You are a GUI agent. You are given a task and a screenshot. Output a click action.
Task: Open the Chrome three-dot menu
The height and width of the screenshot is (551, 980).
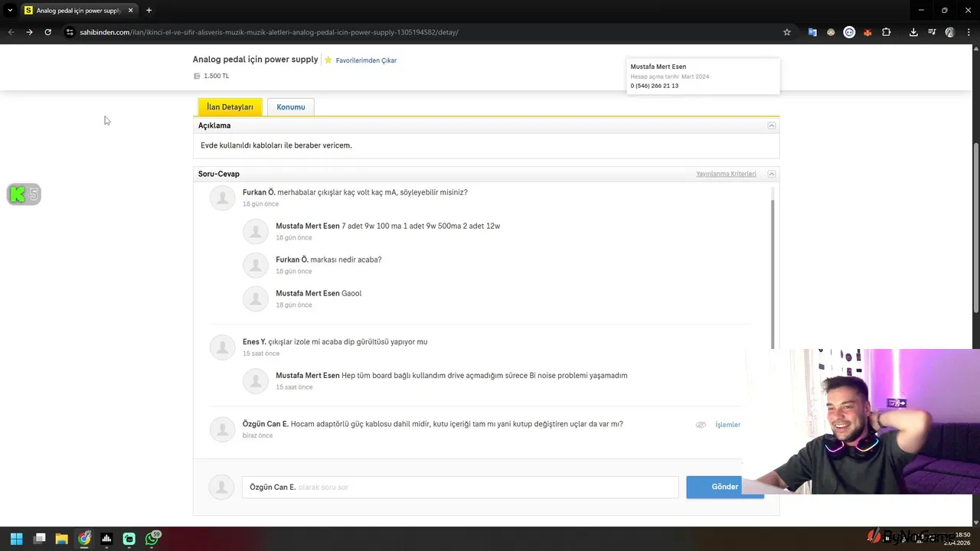(968, 32)
